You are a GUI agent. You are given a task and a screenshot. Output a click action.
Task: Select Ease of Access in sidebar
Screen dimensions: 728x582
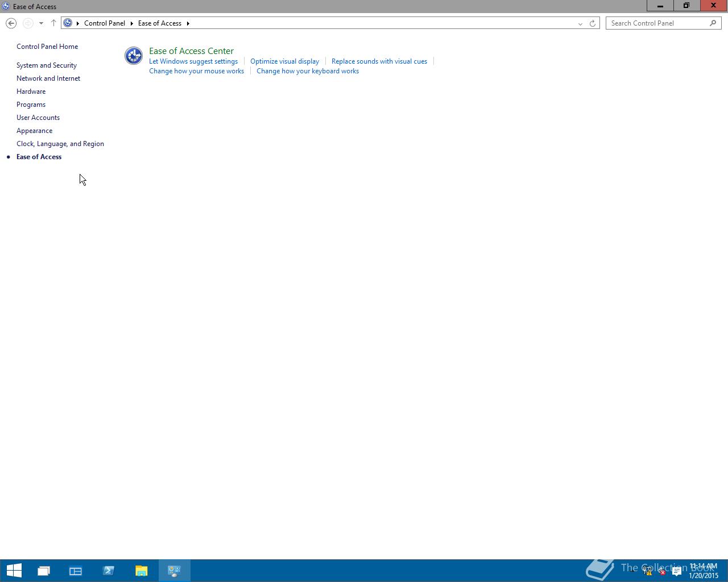point(39,157)
